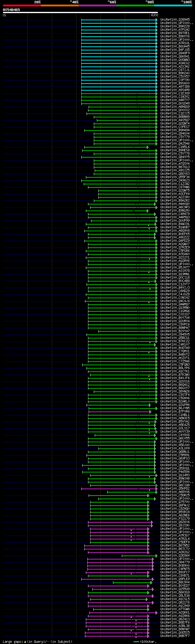Open hit UniRef100_B4WI91

(175, 224)
